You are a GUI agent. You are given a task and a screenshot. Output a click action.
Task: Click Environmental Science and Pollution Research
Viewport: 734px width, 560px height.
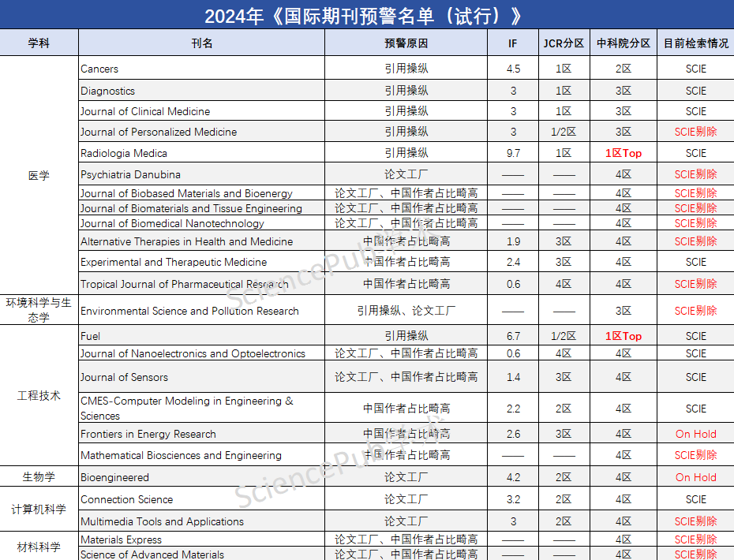[x=189, y=311]
